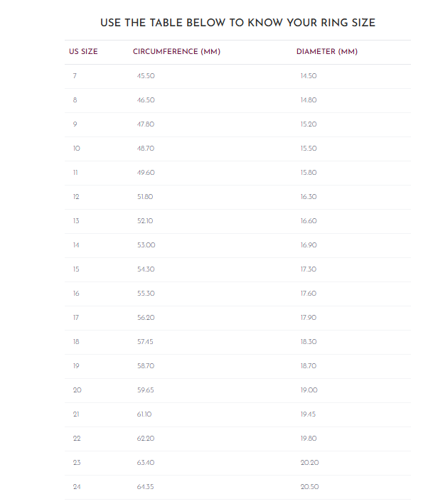Click circumference value 58.70
This screenshot has width=428, height=504.
point(146,366)
